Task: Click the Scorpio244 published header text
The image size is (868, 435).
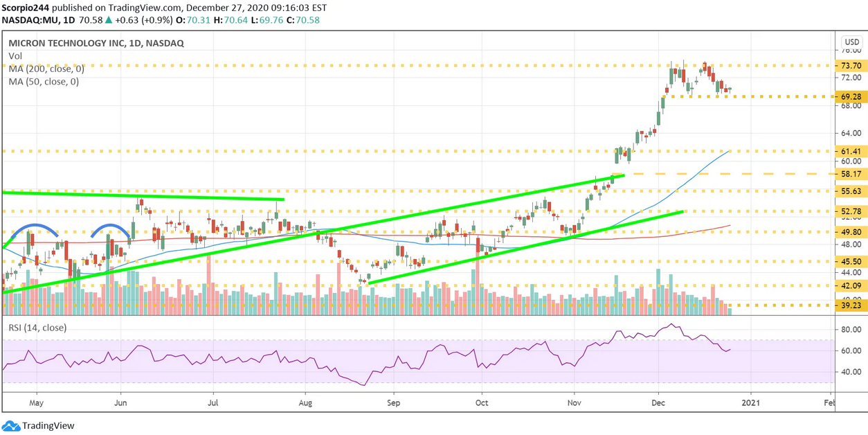Action: tap(165, 7)
